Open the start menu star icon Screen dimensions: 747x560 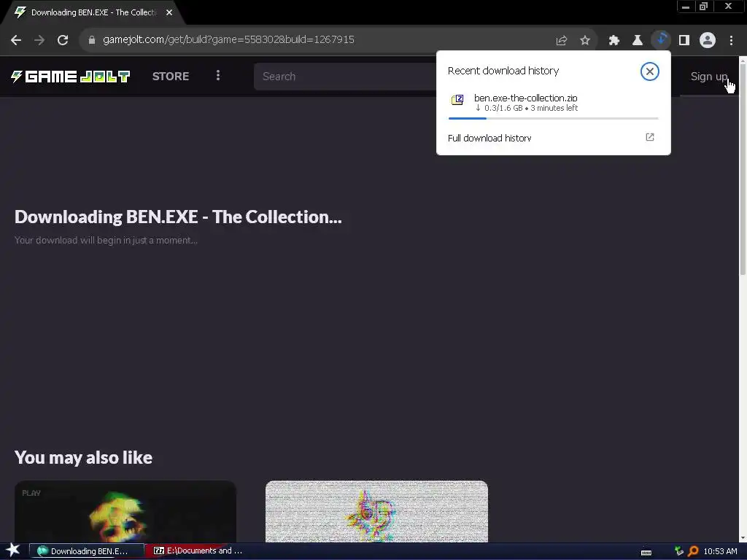13,550
